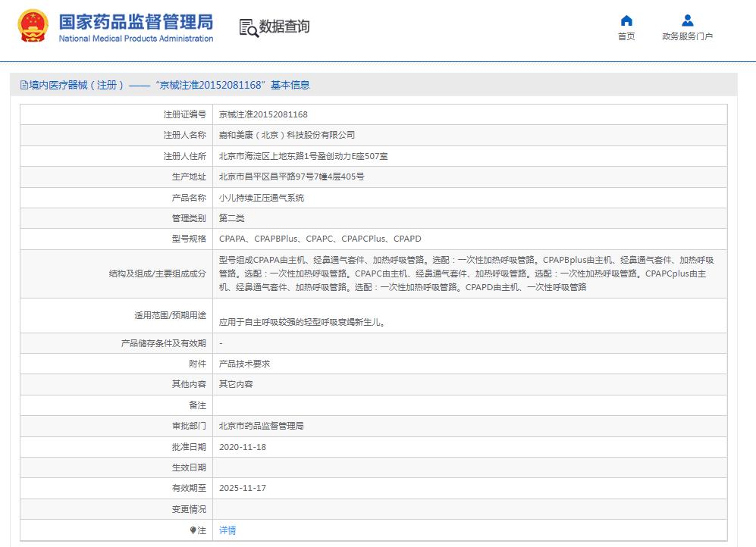756x547 pixels.
Task: Click the national emblem logo
Action: pyautogui.click(x=33, y=27)
